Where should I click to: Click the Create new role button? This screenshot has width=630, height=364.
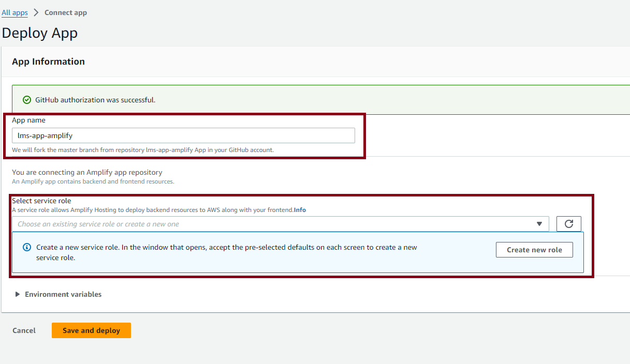click(534, 250)
